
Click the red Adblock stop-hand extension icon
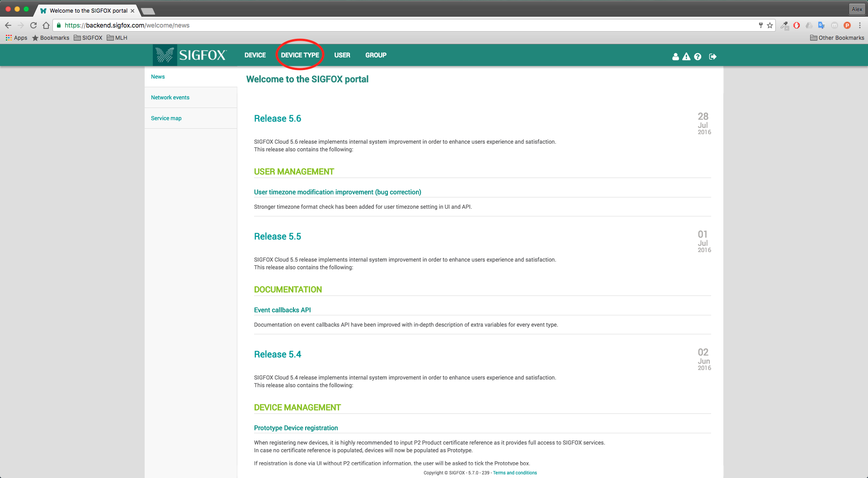[x=797, y=25]
